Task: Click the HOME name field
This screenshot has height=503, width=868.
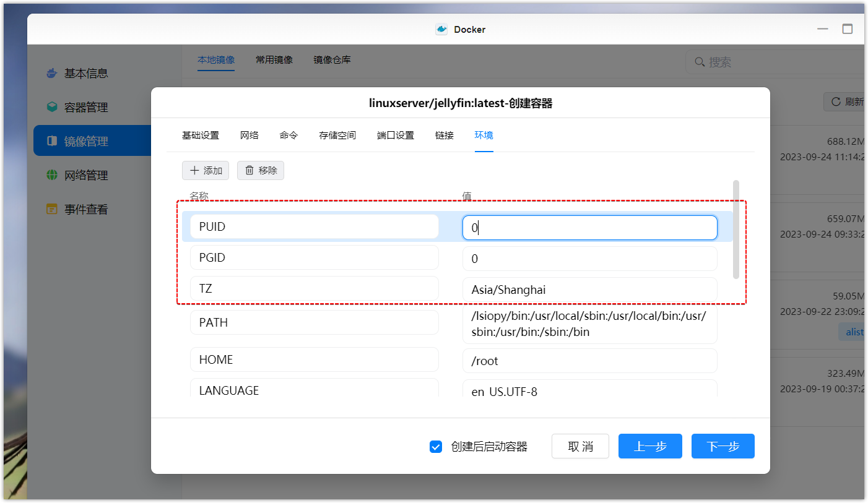Action: tap(315, 359)
